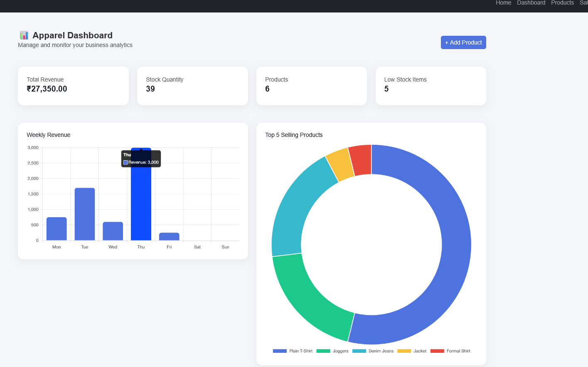The height and width of the screenshot is (367, 588).
Task: Open the Home navigation link
Action: click(503, 3)
